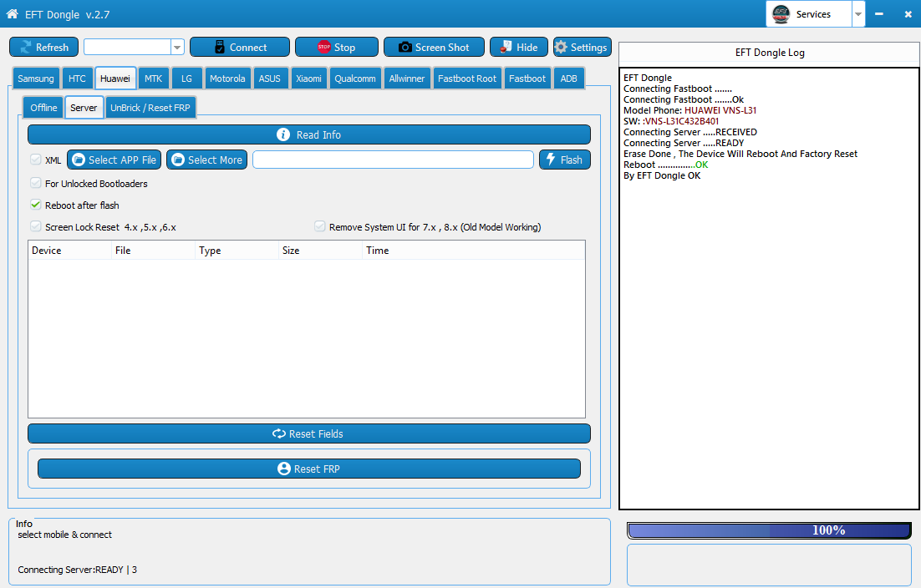This screenshot has height=588, width=921.
Task: Click the Refresh button with arrows icon
Action: tap(43, 48)
